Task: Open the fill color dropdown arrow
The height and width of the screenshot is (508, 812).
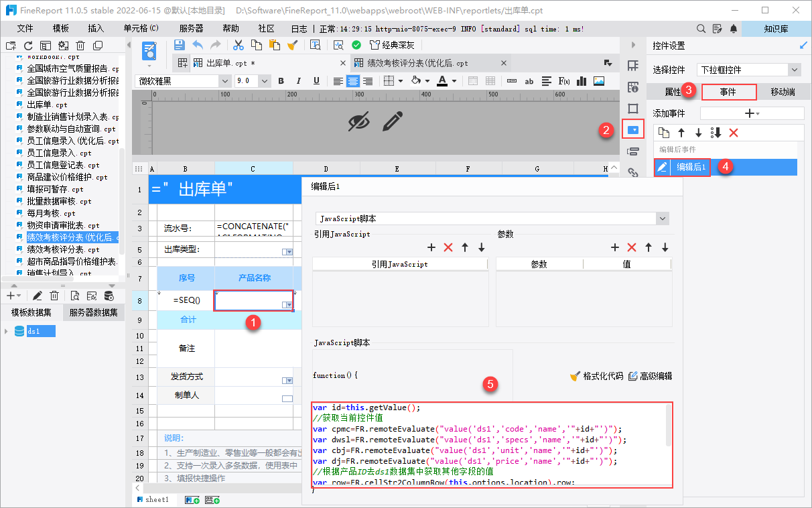Action: coord(427,81)
